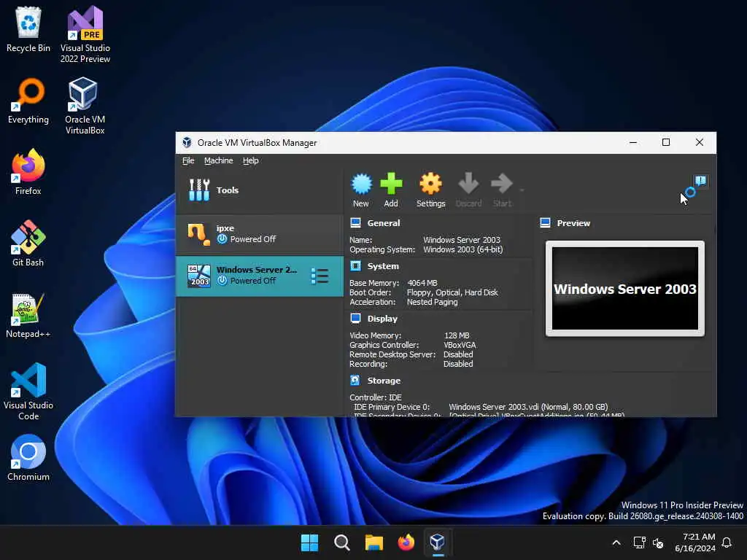Open the Windows Start menu
The height and width of the screenshot is (560, 747).
309,542
